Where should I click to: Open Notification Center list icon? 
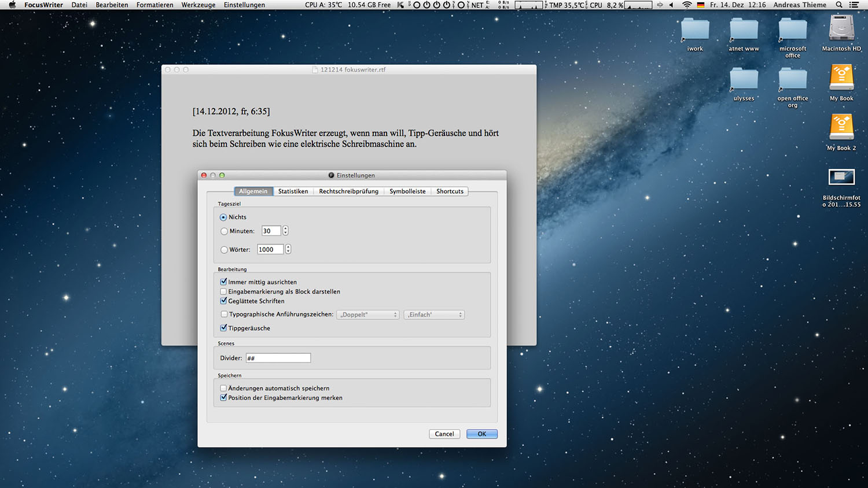(x=854, y=5)
